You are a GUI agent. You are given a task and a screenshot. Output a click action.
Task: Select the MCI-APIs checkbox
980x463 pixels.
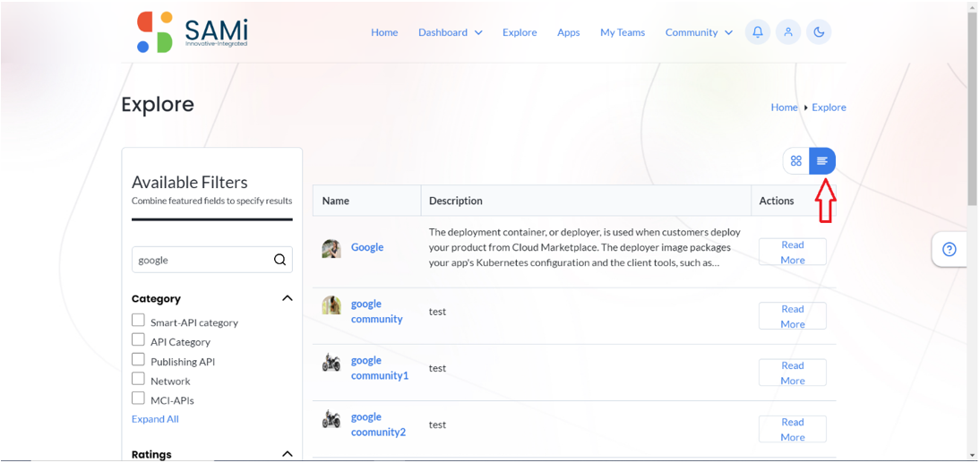pyautogui.click(x=138, y=398)
